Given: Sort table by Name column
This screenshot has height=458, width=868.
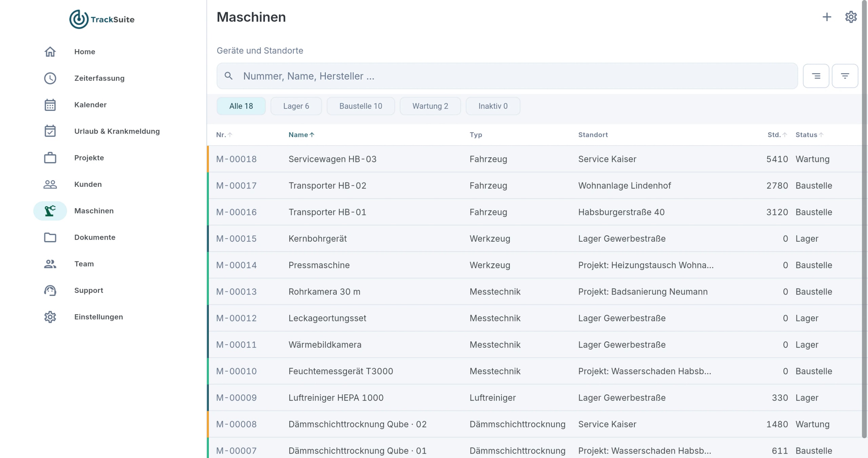Looking at the screenshot, I should pyautogui.click(x=301, y=135).
